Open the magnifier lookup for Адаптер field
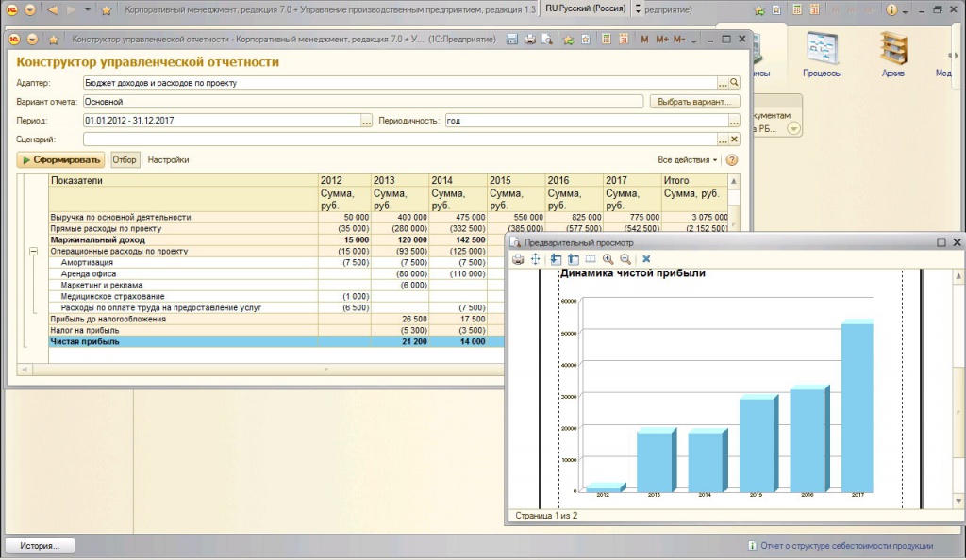Viewport: 966px width, 560px height. pyautogui.click(x=734, y=83)
